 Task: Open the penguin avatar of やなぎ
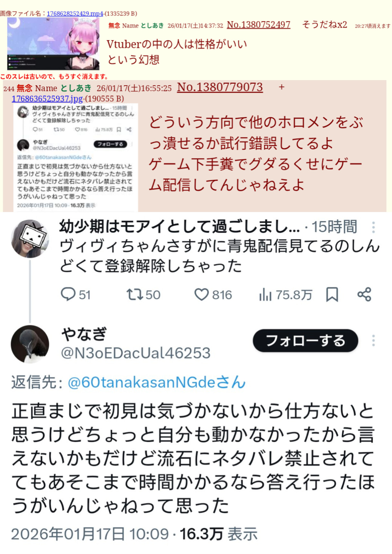pyautogui.click(x=30, y=344)
